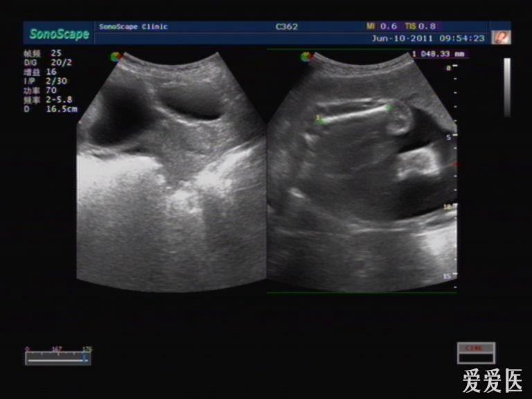
Task: Click the CINE indicator box
Action: point(476,353)
